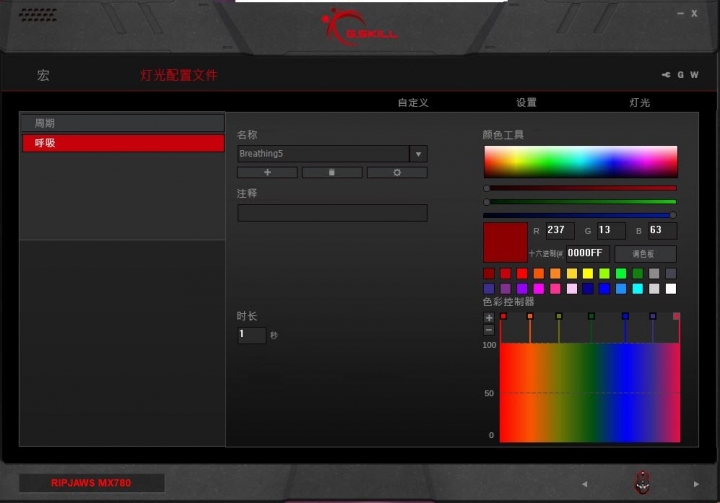
Task: Click the G value field showing 13
Action: [611, 230]
